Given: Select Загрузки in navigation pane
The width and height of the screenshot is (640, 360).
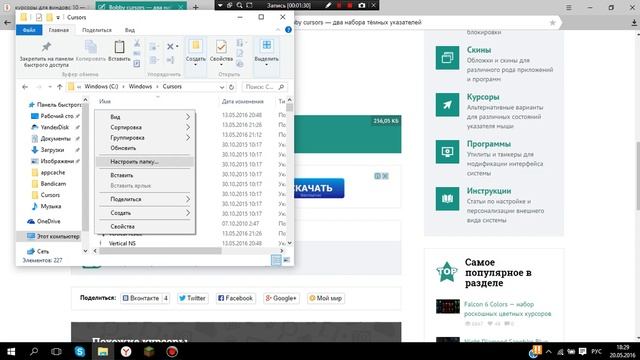Looking at the screenshot, I should coord(52,150).
